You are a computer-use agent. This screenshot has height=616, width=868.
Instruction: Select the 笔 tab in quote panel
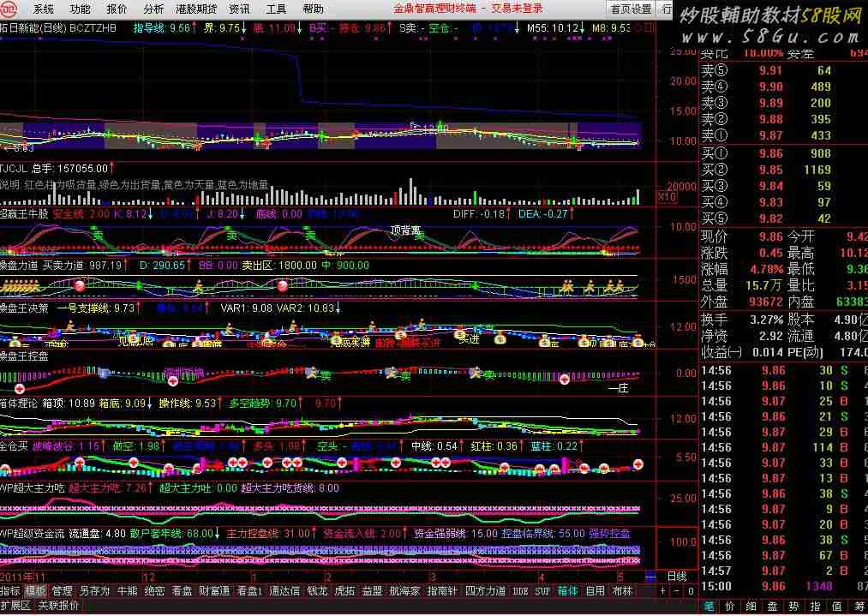click(x=709, y=607)
